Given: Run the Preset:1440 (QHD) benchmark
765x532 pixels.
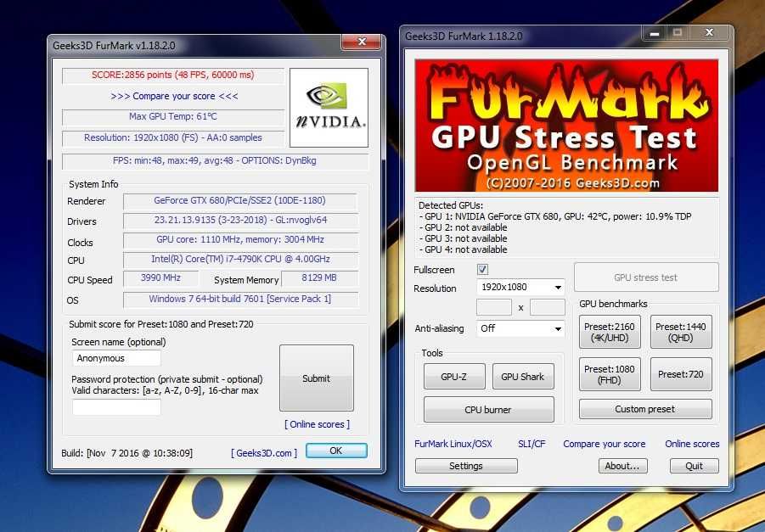Looking at the screenshot, I should coord(681,332).
